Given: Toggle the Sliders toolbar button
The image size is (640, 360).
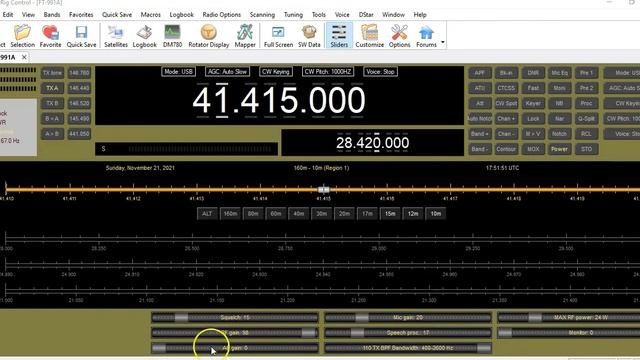Looking at the screenshot, I should 339,36.
